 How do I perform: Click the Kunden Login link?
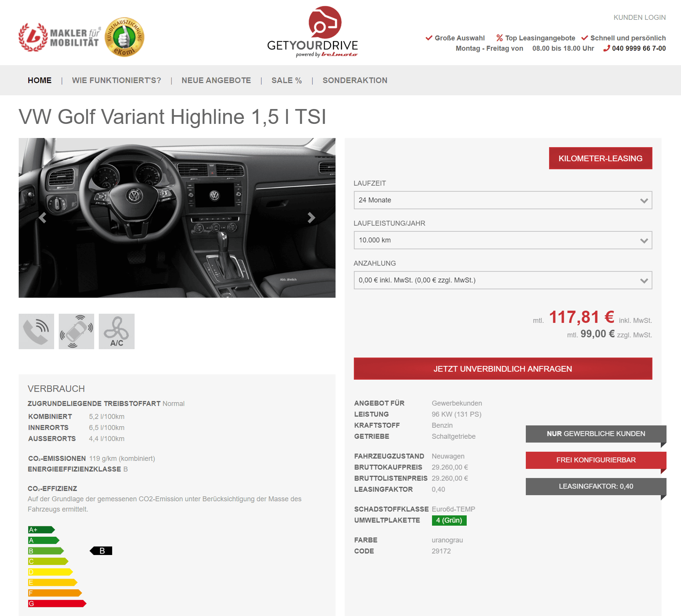(x=639, y=18)
